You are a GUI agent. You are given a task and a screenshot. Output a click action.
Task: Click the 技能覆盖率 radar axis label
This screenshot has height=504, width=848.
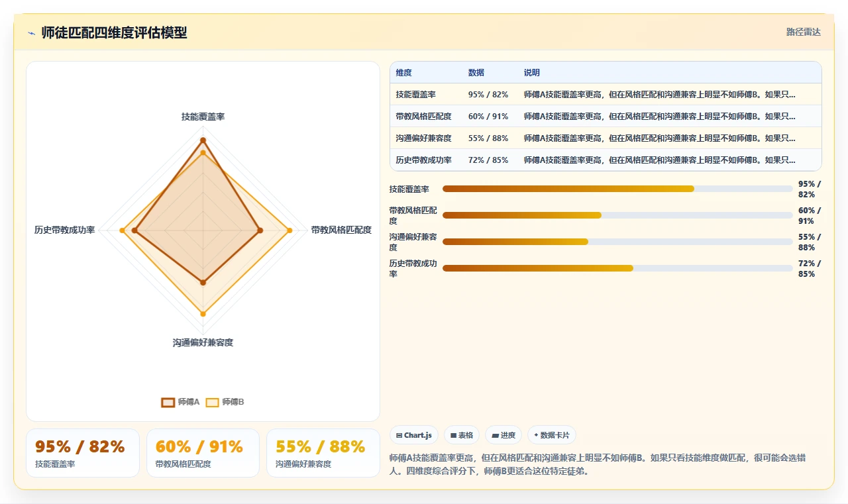coord(203,117)
